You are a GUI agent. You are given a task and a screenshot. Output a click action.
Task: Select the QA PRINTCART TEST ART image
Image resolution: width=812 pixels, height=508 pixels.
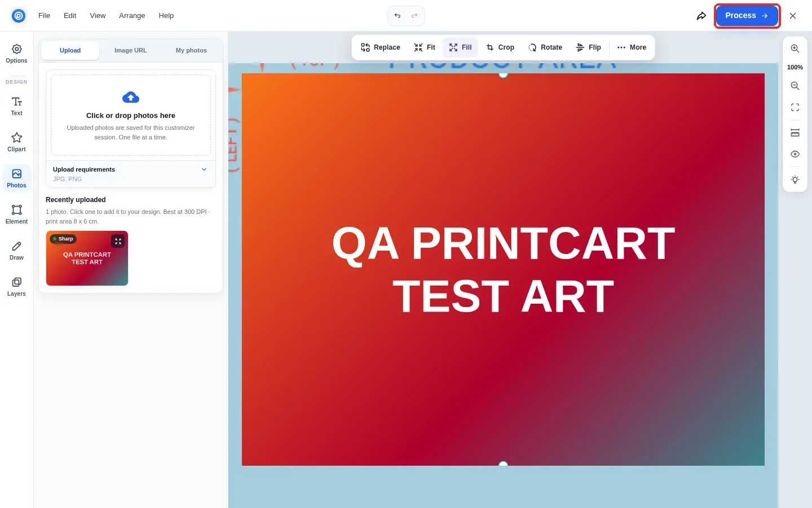click(x=503, y=269)
